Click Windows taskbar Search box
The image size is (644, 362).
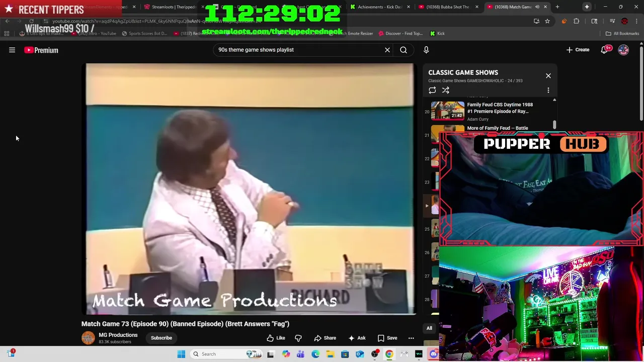[227, 354]
